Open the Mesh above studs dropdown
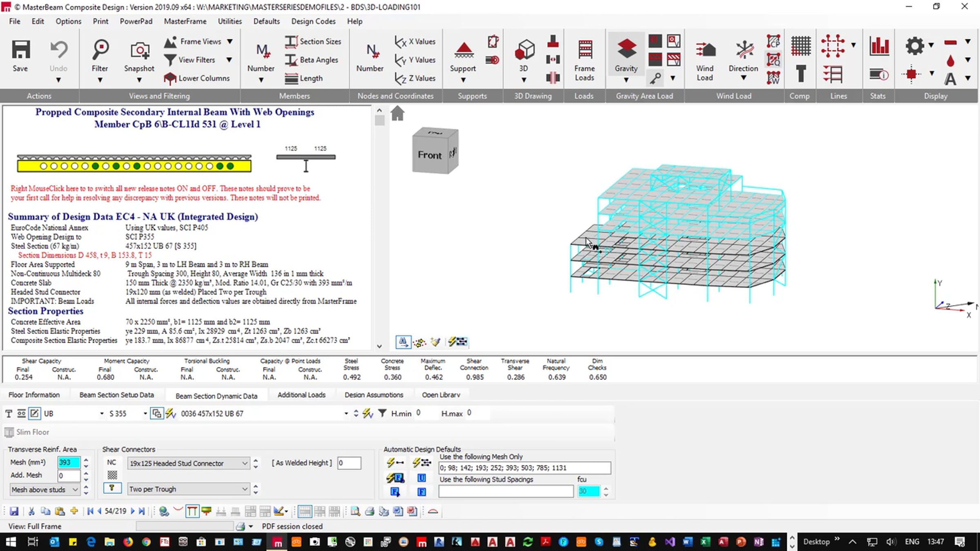This screenshot has width=980, height=551. [x=75, y=489]
